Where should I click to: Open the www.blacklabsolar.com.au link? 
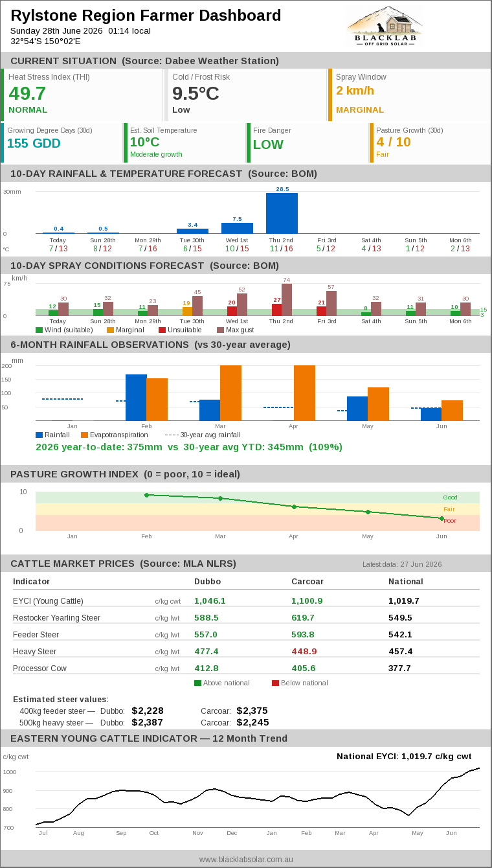246,859
